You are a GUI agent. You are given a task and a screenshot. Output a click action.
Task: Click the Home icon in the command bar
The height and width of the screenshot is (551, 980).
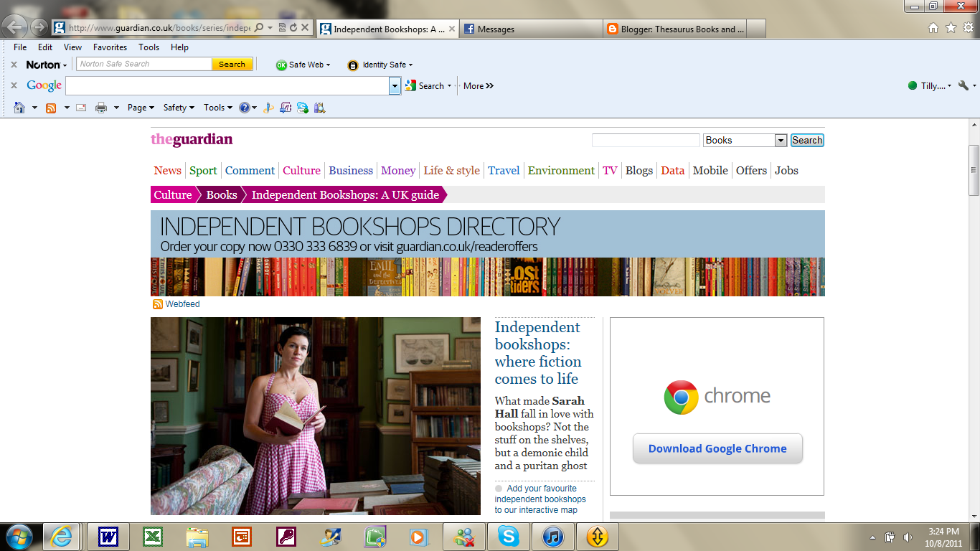point(19,108)
